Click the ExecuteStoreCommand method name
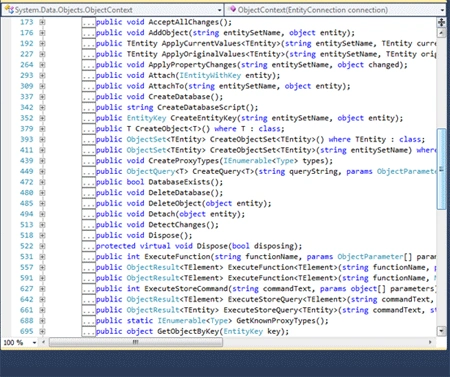The image size is (450, 377). [186, 289]
